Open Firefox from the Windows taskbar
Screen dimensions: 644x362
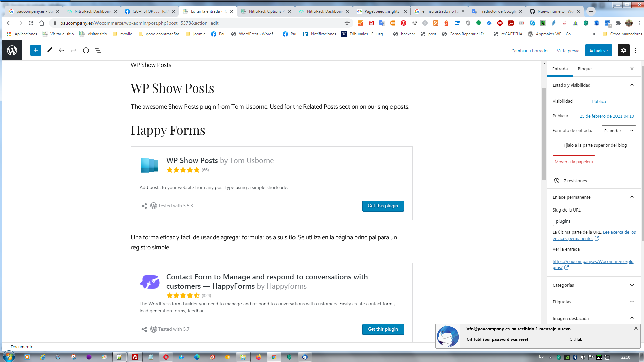pyautogui.click(x=258, y=357)
